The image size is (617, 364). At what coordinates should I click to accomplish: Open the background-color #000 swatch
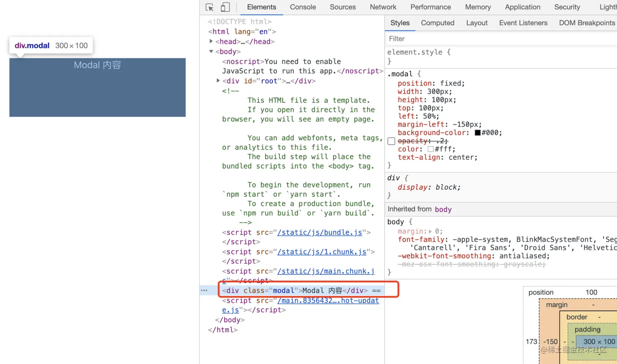pos(478,133)
